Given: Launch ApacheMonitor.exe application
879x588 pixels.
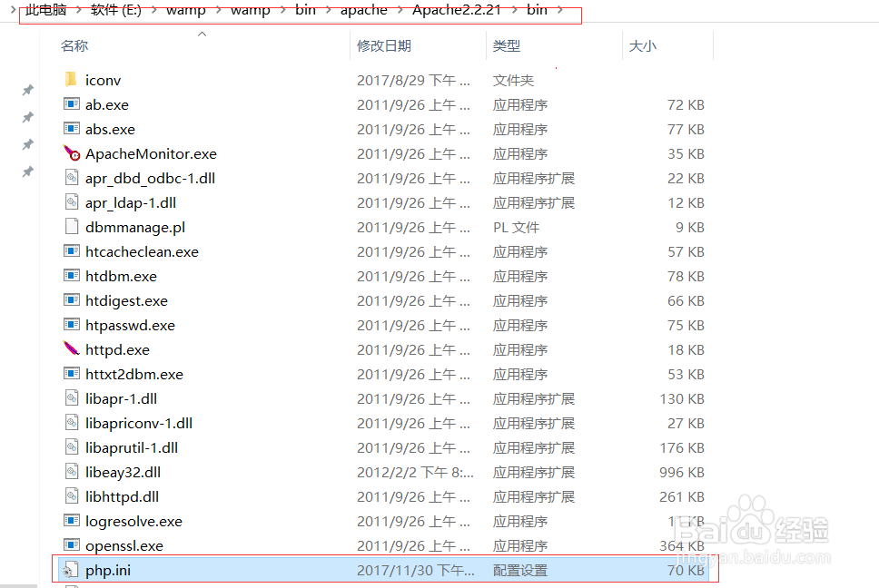Looking at the screenshot, I should [150, 153].
